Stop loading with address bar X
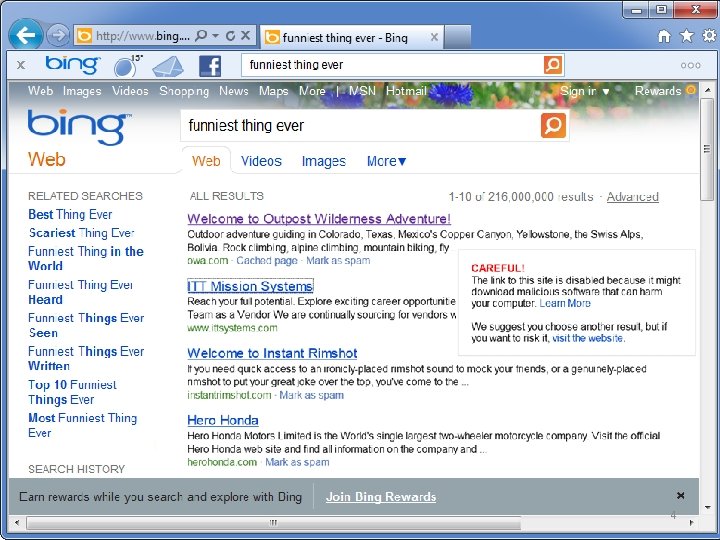 (x=245, y=35)
